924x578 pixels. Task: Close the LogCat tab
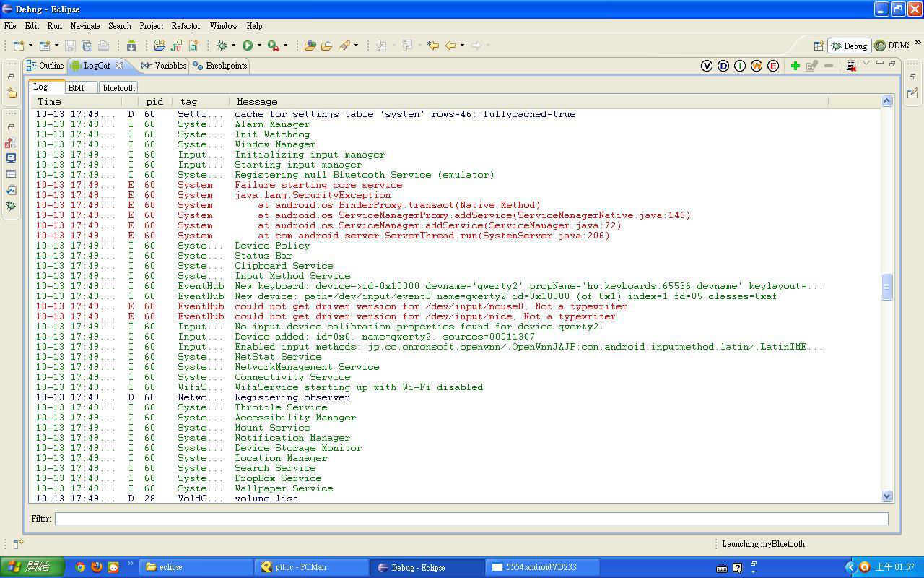(119, 66)
